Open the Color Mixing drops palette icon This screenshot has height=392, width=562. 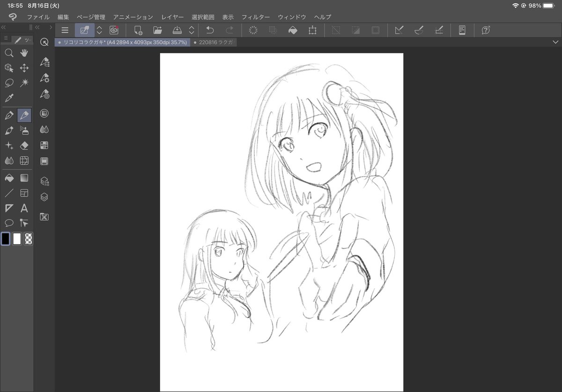pos(44,129)
